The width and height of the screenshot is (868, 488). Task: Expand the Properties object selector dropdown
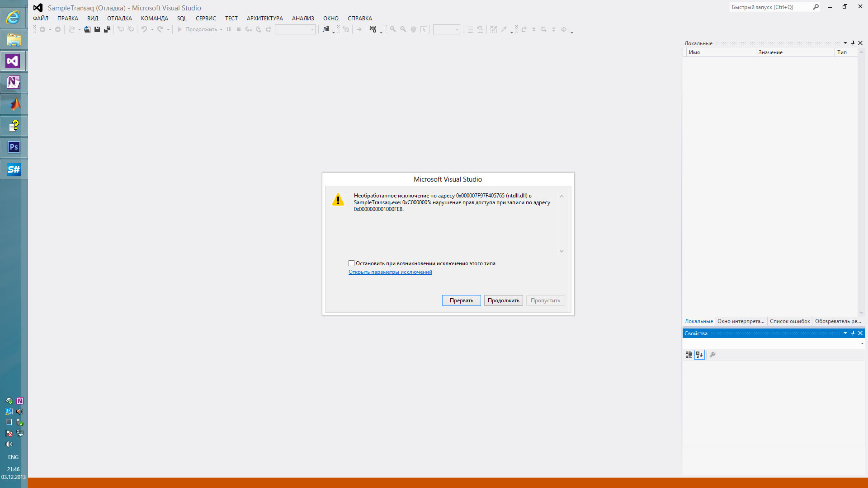click(x=862, y=344)
